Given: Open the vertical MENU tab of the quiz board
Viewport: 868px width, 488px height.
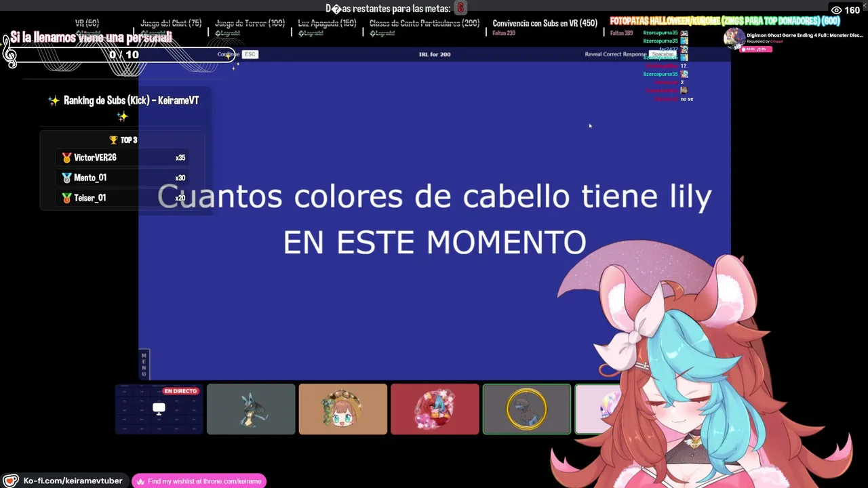Looking at the screenshot, I should [144, 365].
